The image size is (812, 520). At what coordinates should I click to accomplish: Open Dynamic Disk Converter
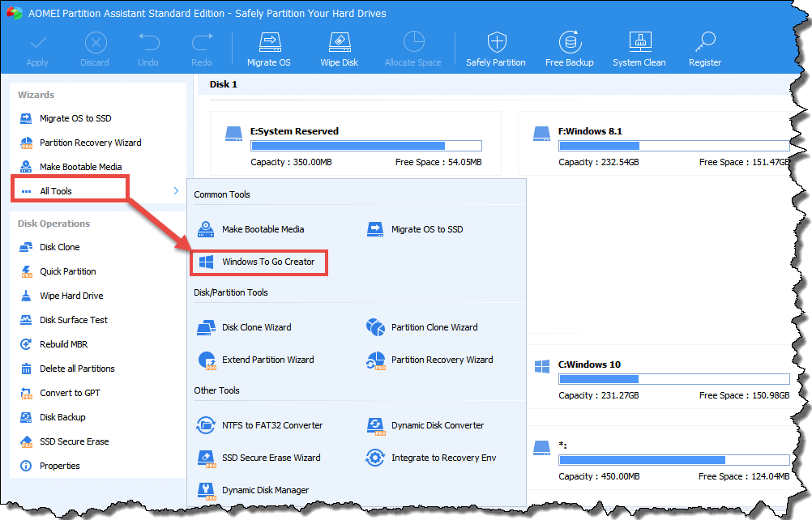[425, 425]
